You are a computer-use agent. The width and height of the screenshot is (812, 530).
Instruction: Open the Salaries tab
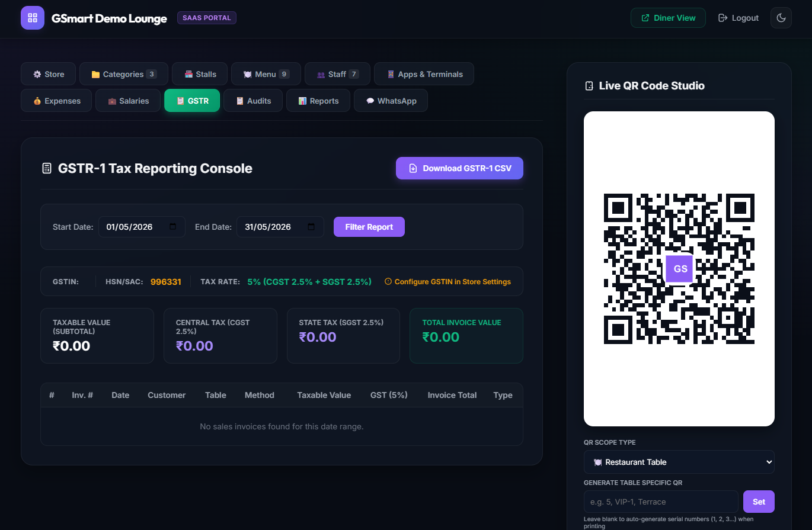point(128,101)
